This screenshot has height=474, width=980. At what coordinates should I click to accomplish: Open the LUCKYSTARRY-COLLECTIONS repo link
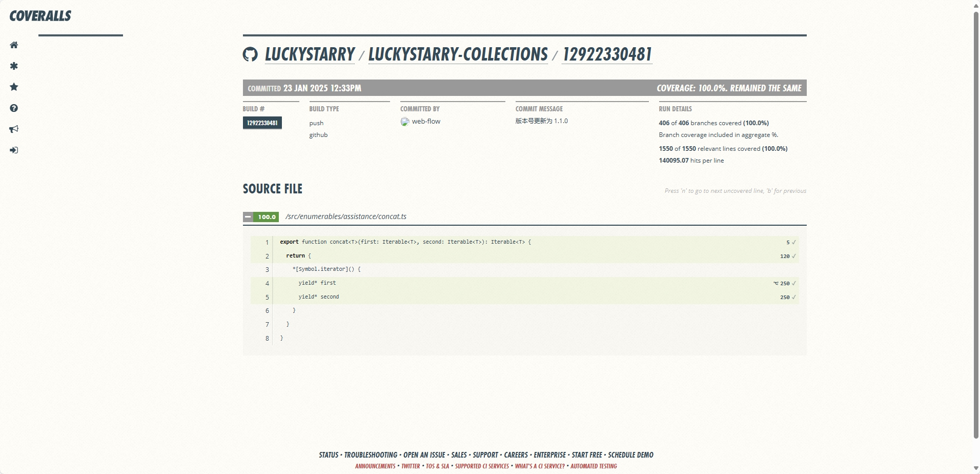458,54
